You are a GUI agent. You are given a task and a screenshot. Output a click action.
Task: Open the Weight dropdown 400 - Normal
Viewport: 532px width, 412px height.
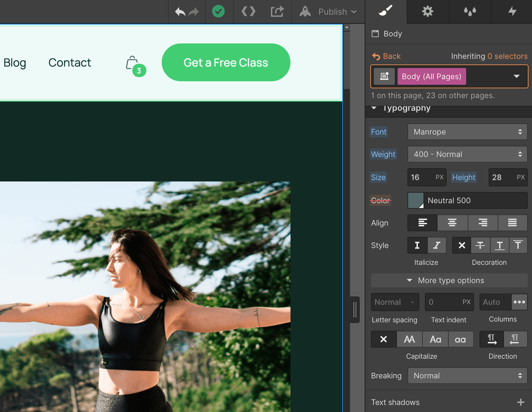[x=467, y=154]
